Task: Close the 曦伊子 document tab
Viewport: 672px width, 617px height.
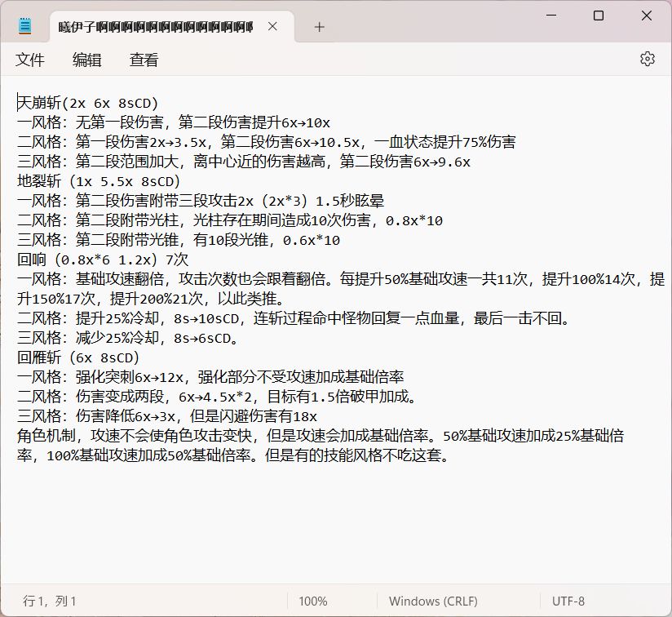Action: (x=272, y=27)
